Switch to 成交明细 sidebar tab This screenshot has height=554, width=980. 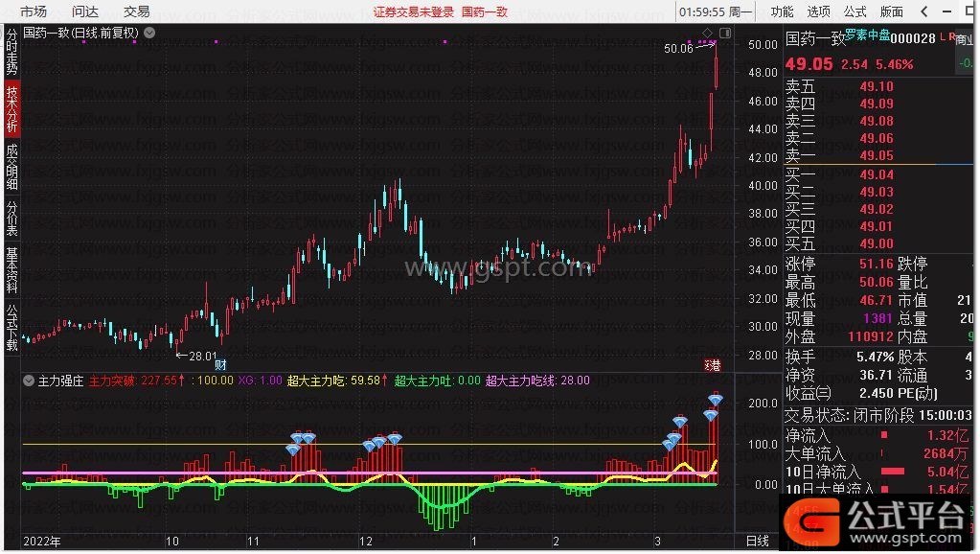[x=11, y=167]
